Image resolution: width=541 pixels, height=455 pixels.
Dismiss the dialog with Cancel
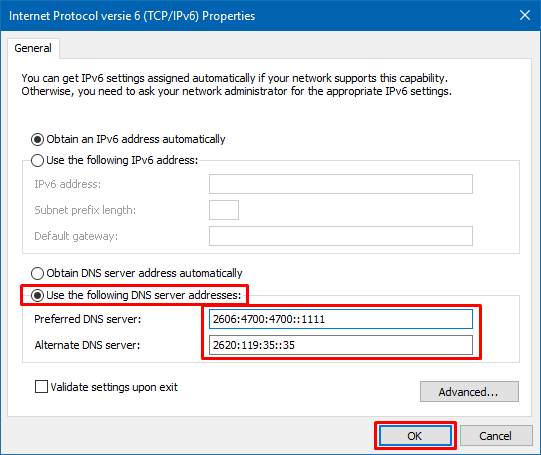495,436
